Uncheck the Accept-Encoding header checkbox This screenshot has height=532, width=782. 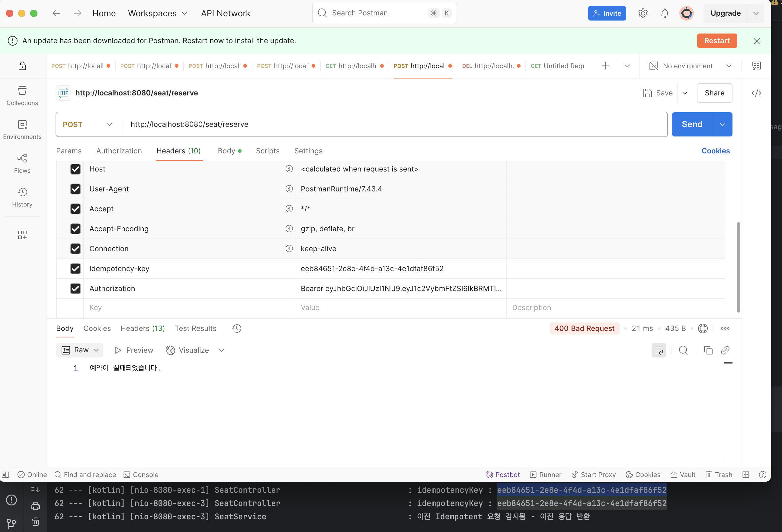click(x=75, y=229)
